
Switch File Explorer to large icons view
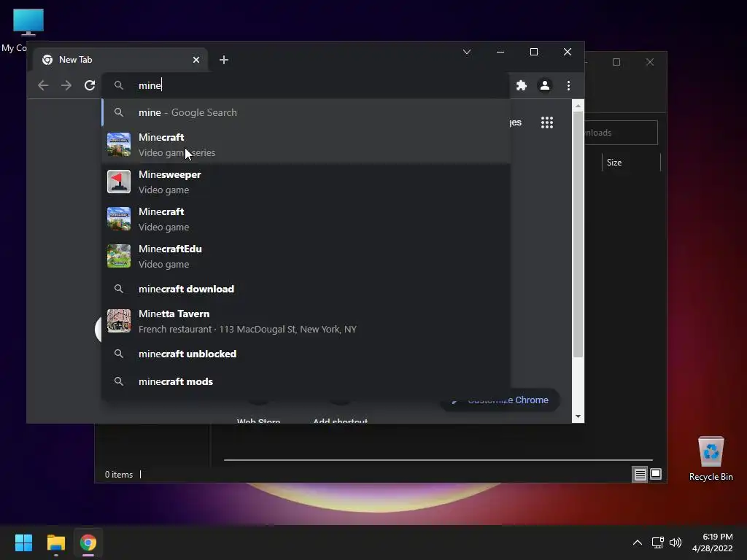(x=656, y=474)
